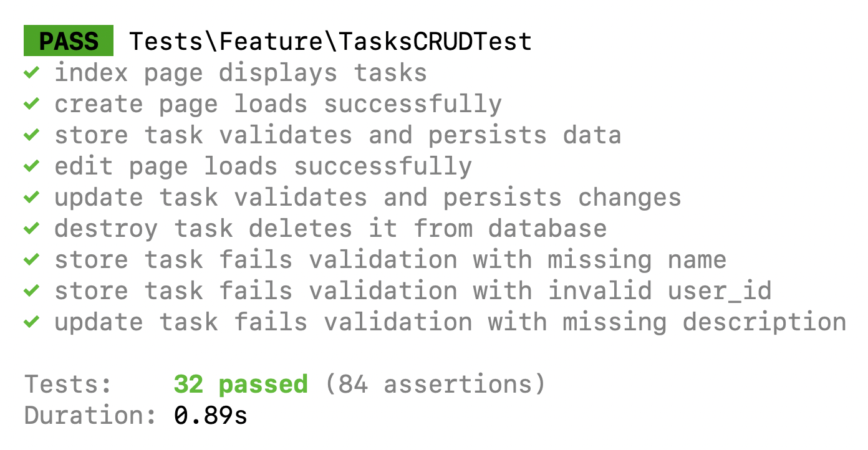This screenshot has height=450, width=868.
Task: Click the checkmark for the invalid user_id test
Action: pyautogui.click(x=32, y=291)
